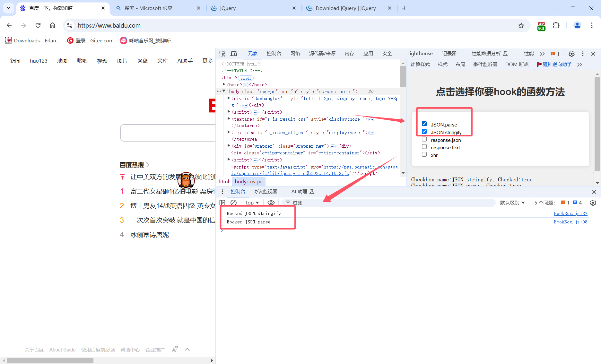Open the Chrome profile avatar
The width and height of the screenshot is (601, 364).
577,25
